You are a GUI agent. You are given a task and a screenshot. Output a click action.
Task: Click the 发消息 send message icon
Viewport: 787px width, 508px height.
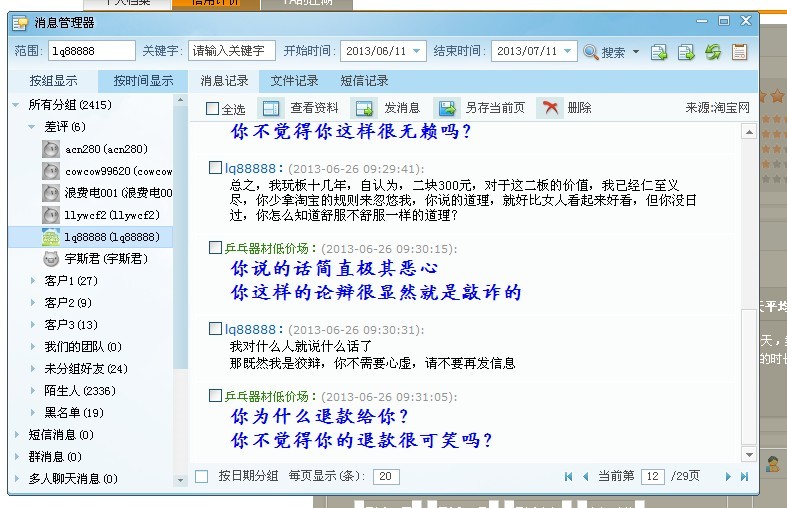[x=364, y=108]
